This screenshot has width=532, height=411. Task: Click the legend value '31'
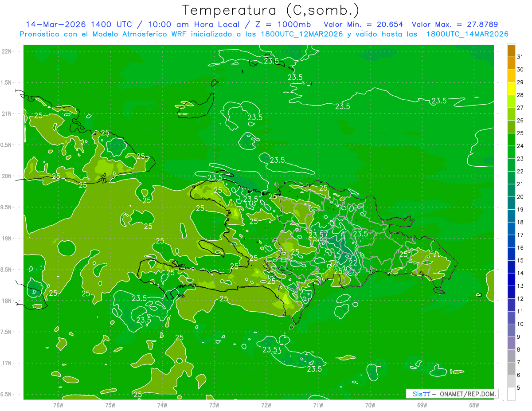(x=520, y=56)
